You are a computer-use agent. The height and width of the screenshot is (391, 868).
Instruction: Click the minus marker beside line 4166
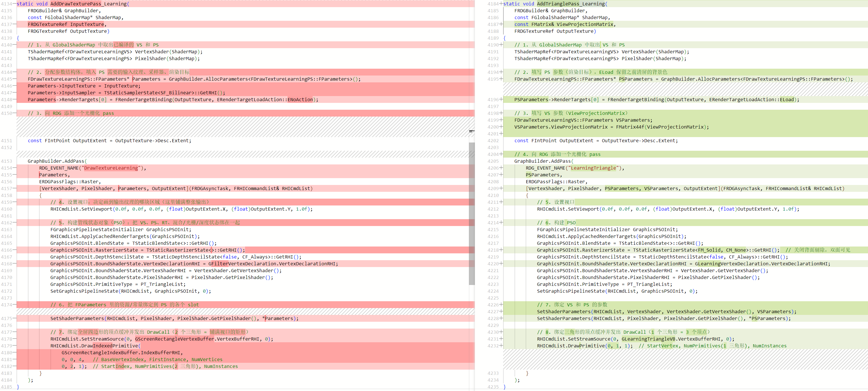15,250
